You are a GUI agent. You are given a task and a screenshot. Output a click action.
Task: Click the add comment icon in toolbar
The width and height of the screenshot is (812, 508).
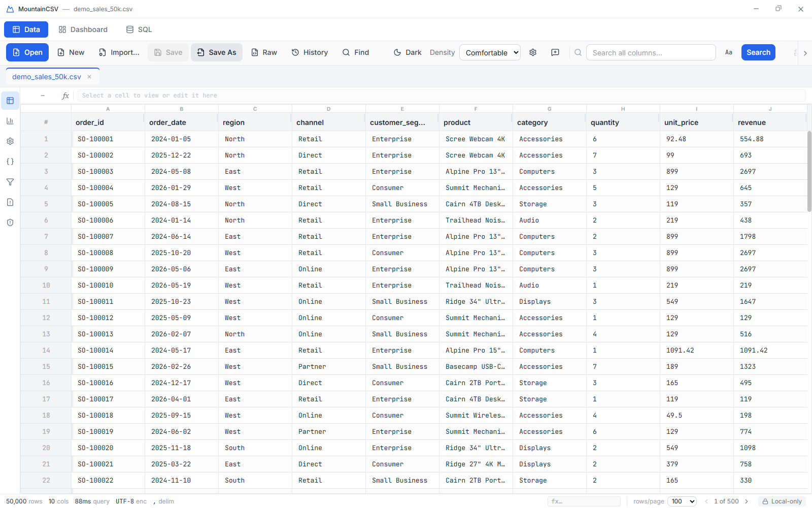click(555, 52)
